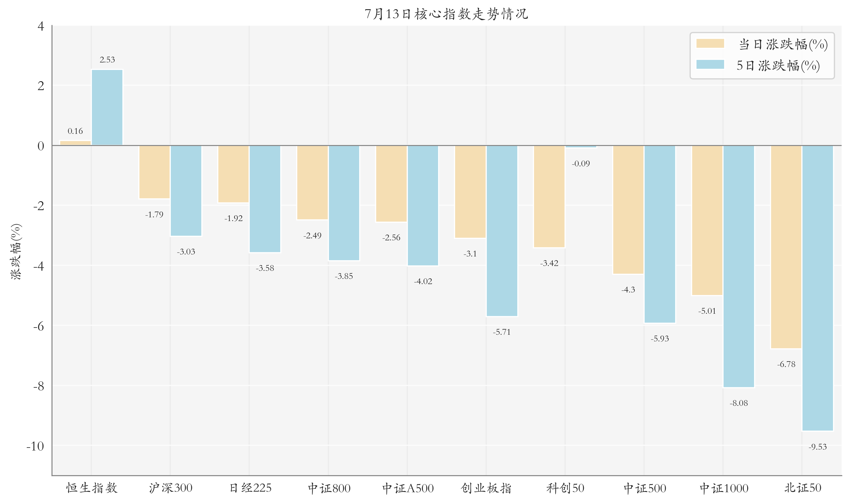Viewport: 850px width, 504px height.
Task: Click the y-axis title 涨跌幅(%)
Action: tap(16, 252)
